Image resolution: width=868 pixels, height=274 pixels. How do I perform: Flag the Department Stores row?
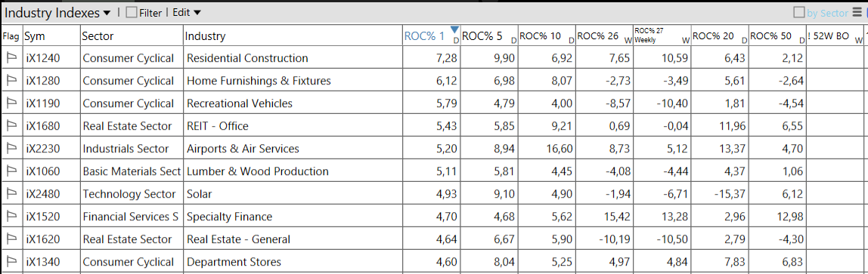click(11, 262)
